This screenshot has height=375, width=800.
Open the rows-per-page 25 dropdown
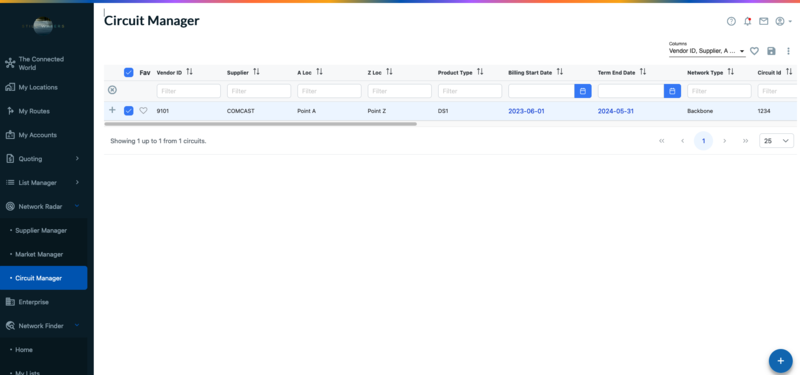tap(777, 141)
